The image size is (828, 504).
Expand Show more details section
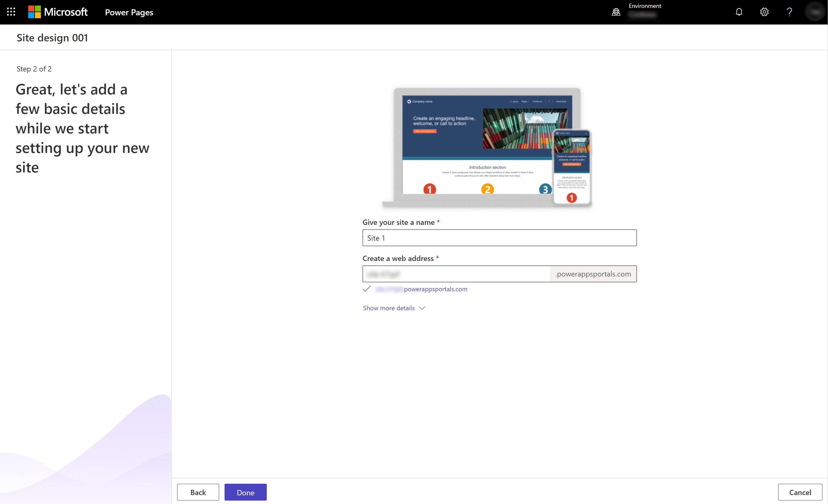point(394,308)
